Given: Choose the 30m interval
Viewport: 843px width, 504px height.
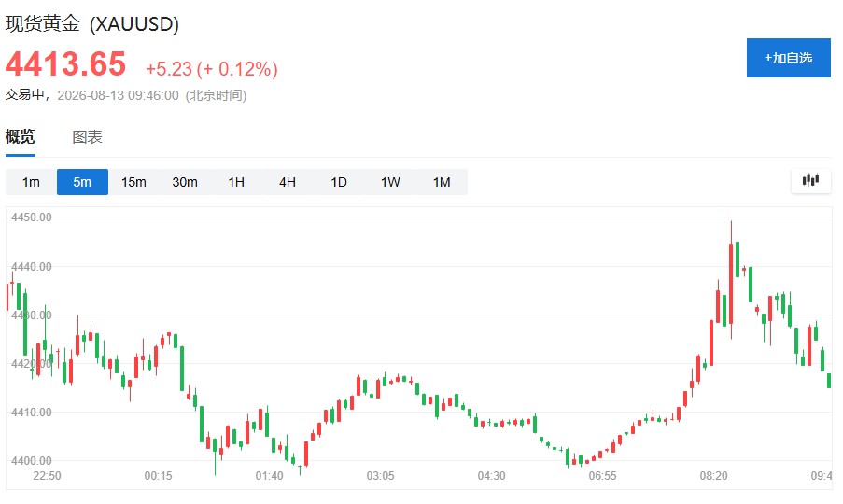Looking at the screenshot, I should click(x=185, y=182).
